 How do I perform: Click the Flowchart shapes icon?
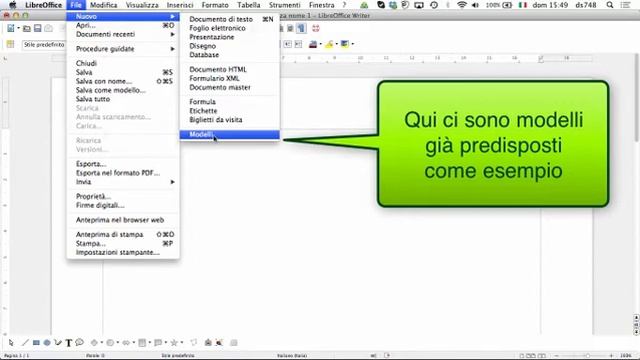coord(142,343)
